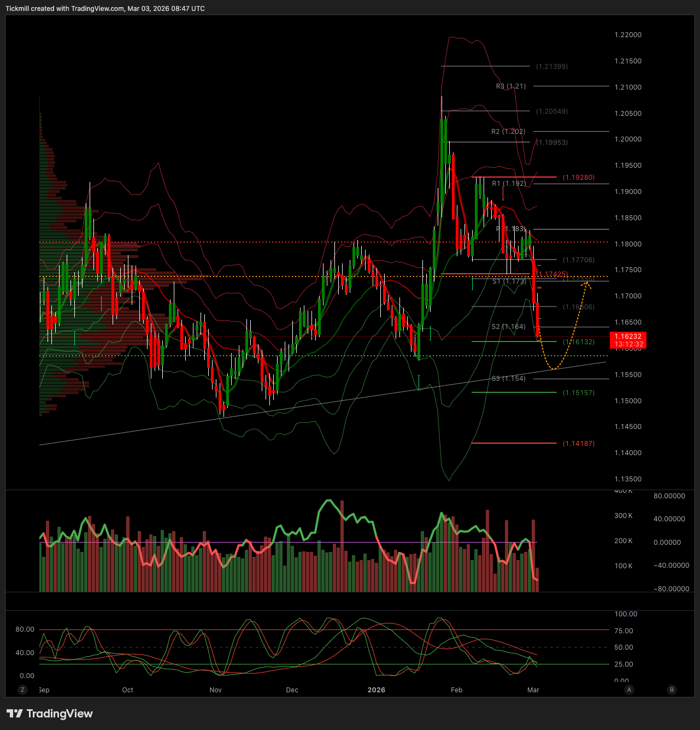Screen dimensions: 700x730
Task: Click the A auto-scale button
Action: click(629, 690)
